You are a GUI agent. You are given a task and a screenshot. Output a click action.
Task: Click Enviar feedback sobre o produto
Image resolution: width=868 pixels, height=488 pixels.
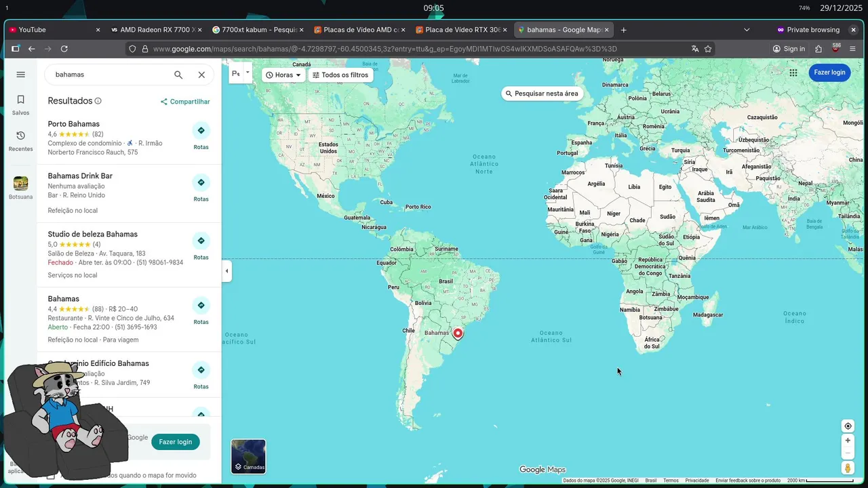[748, 481]
